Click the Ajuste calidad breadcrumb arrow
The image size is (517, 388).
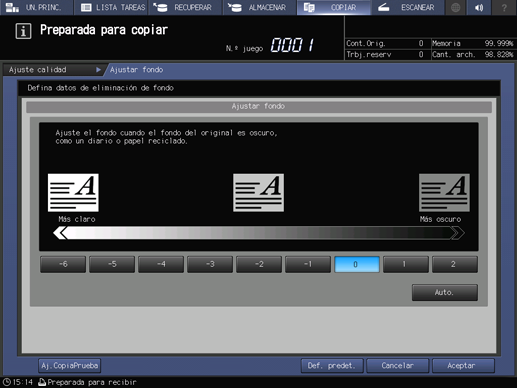coord(98,70)
